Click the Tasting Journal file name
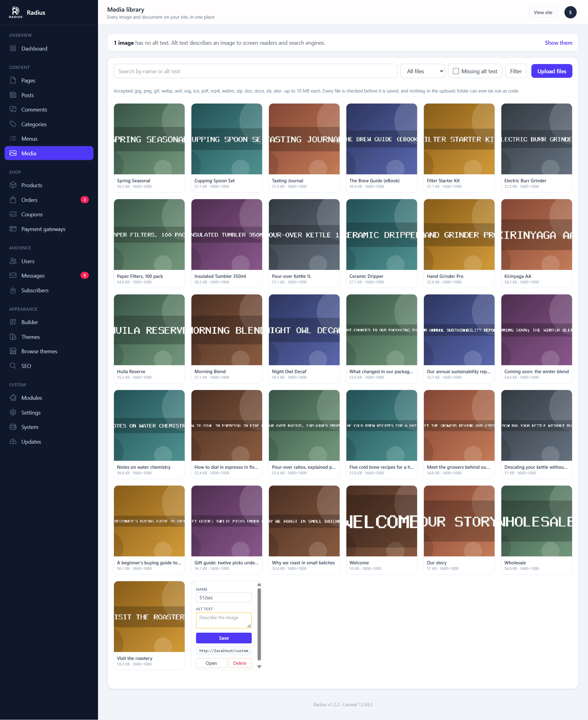This screenshot has height=720, width=588. point(288,180)
